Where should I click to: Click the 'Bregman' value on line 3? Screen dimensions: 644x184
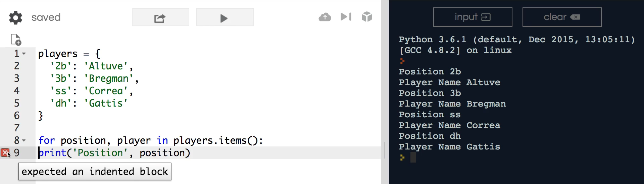[x=109, y=78]
